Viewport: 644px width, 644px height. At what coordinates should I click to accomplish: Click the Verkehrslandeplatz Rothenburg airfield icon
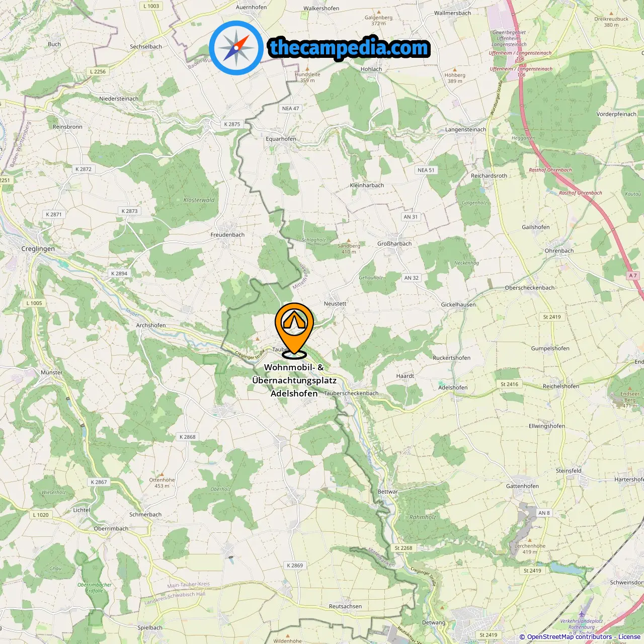click(x=582, y=614)
